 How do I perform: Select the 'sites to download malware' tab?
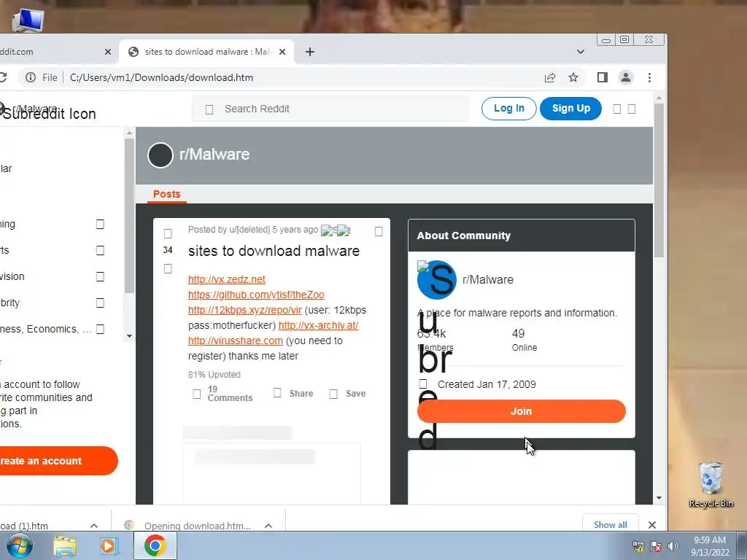(206, 52)
